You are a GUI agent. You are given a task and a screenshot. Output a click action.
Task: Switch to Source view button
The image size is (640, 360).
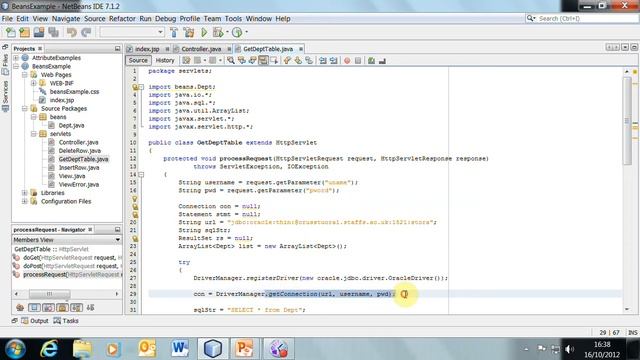pyautogui.click(x=138, y=60)
